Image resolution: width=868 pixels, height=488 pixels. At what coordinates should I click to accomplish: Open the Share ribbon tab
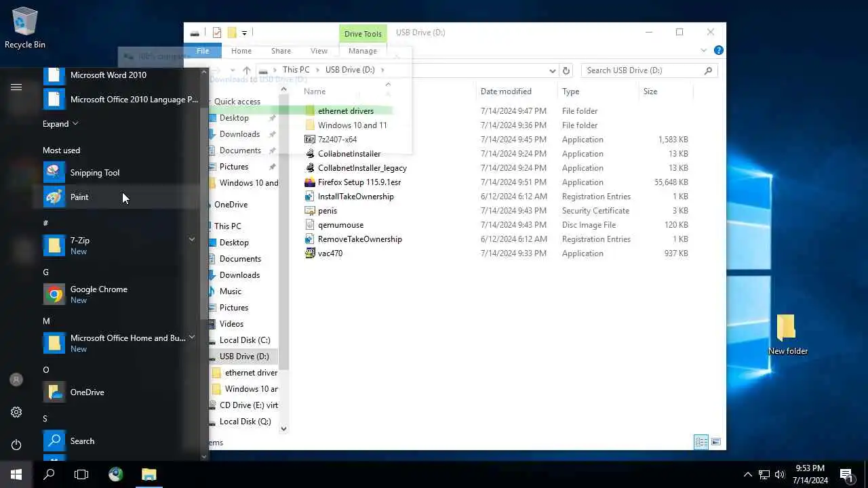(281, 51)
